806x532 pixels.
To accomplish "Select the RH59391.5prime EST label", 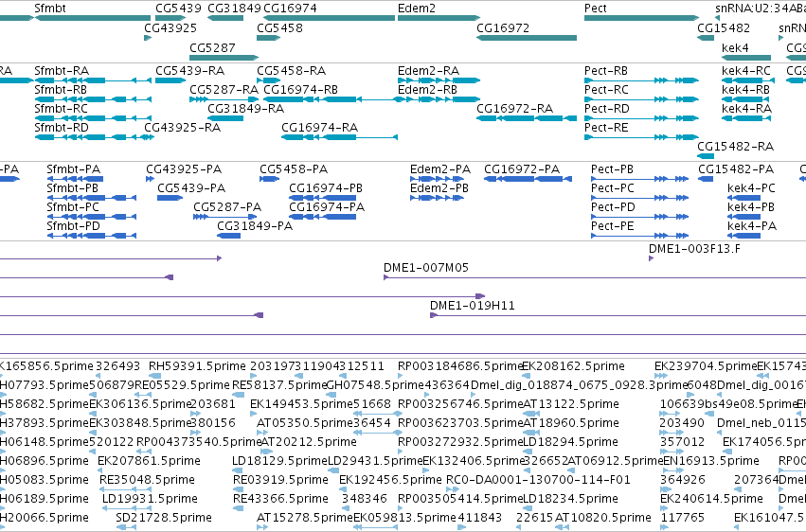I will click(x=197, y=366).
